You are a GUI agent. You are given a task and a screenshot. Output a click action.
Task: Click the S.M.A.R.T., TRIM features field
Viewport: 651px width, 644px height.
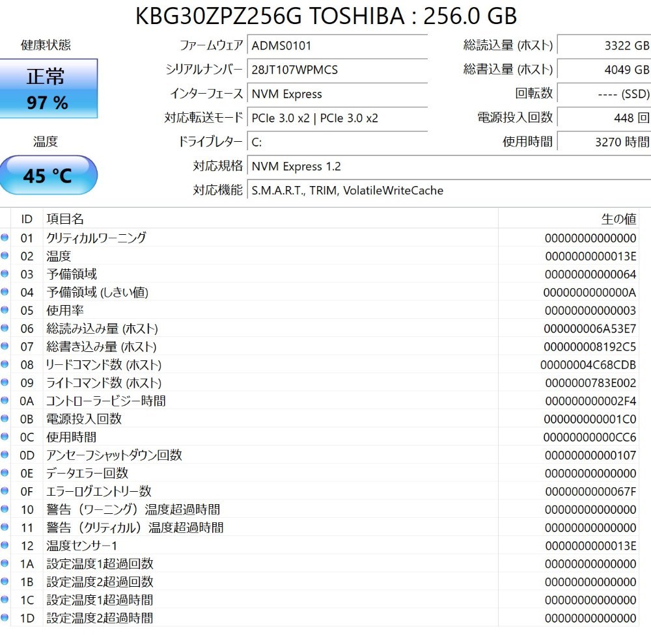pos(449,190)
